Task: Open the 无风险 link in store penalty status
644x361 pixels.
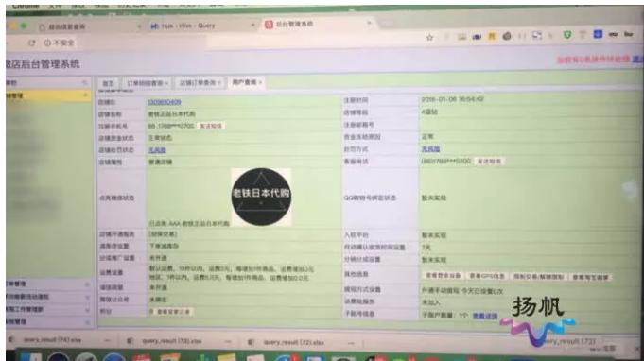Action: coord(157,150)
